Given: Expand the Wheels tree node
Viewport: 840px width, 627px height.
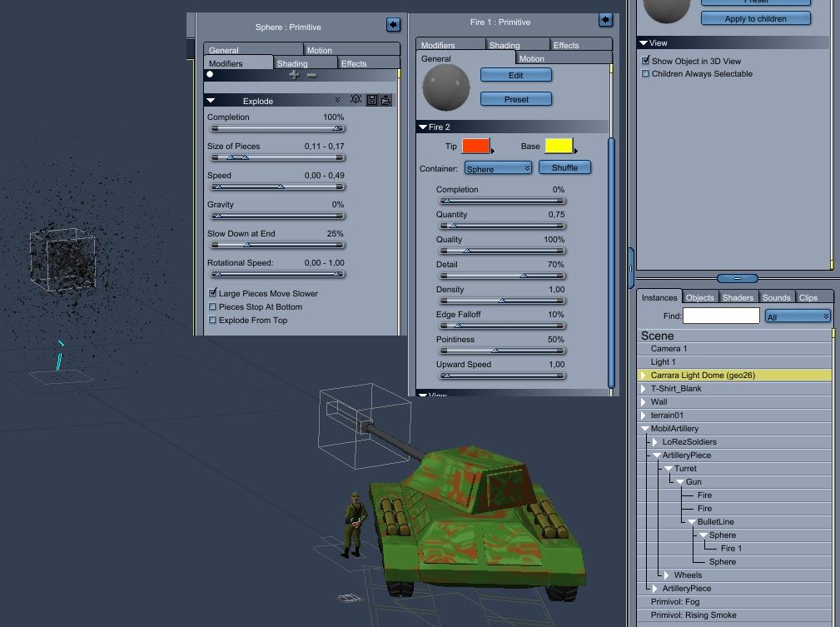Looking at the screenshot, I should pos(667,575).
